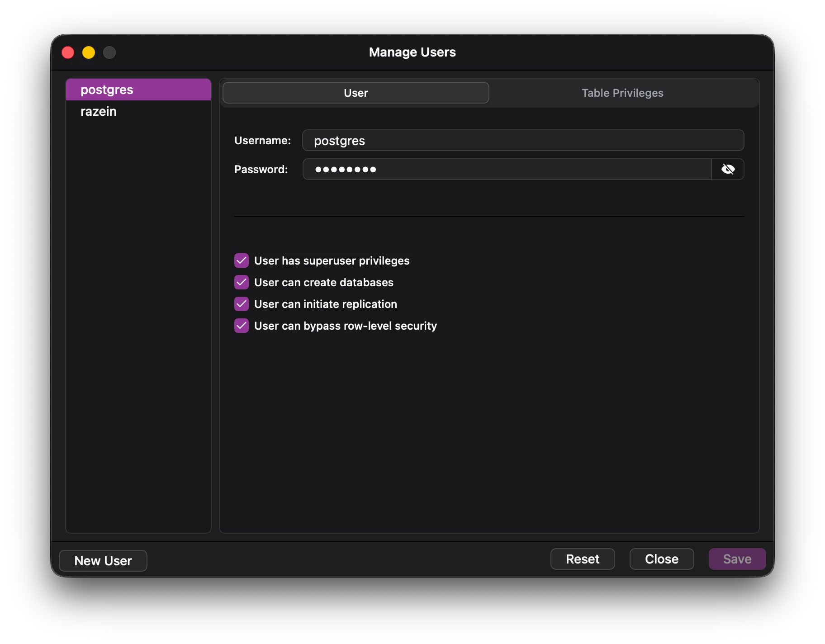
Task: Save the user changes
Action: (x=737, y=559)
